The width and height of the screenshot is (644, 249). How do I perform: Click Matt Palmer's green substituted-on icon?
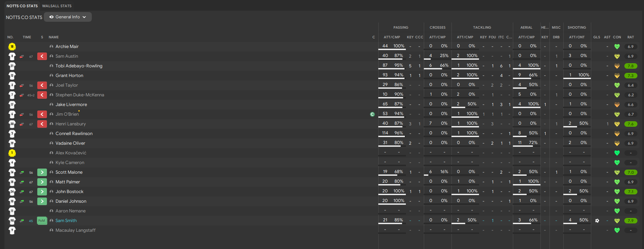[x=42, y=182]
